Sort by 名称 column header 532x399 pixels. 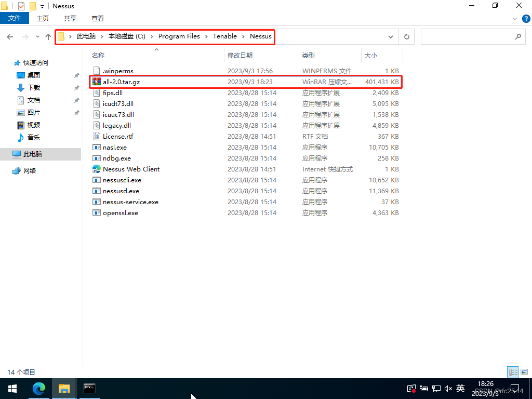tap(98, 55)
